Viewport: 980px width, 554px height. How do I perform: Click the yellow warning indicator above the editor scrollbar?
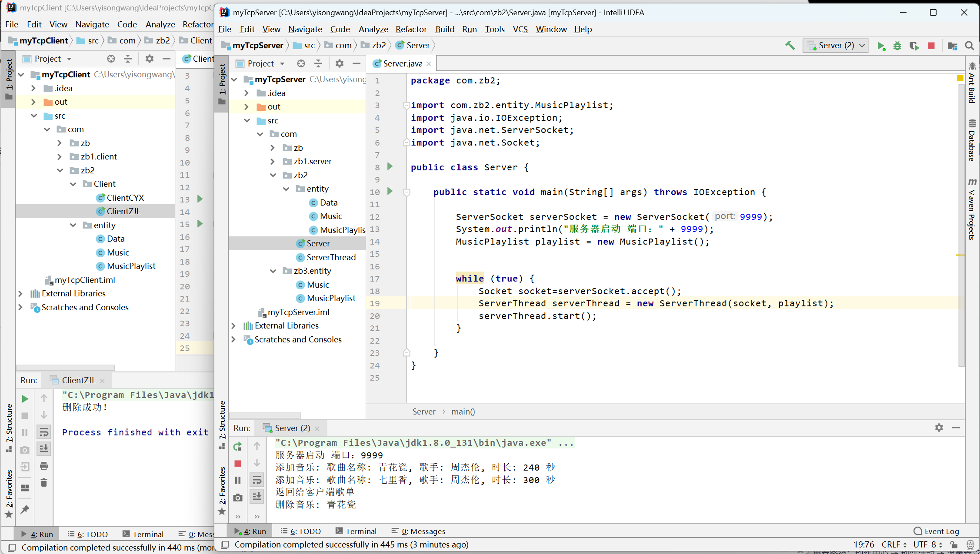[960, 78]
